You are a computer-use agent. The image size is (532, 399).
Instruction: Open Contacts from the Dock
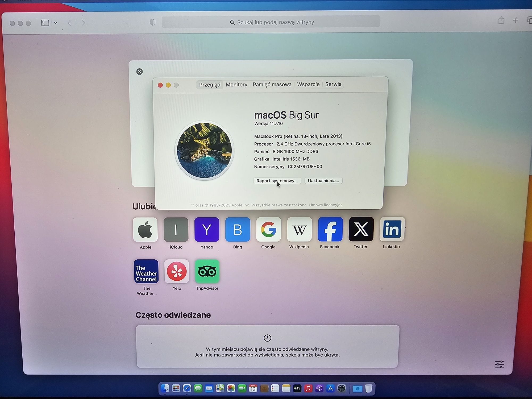point(264,388)
